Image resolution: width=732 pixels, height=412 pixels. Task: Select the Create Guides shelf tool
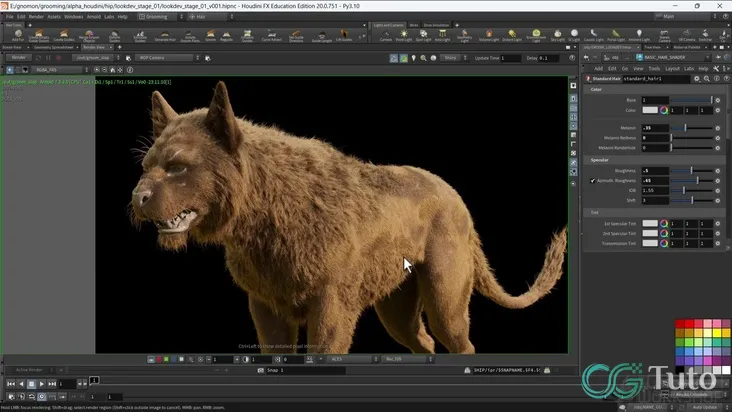[64, 35]
